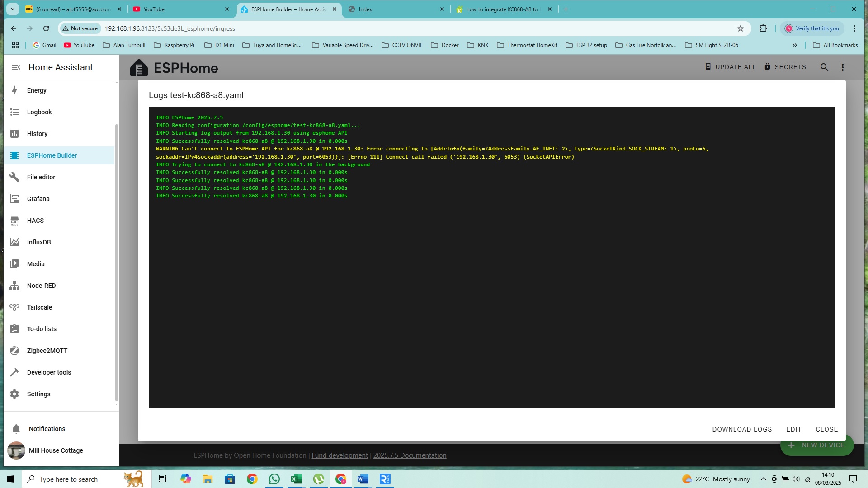Click the SECRETS lock button
The height and width of the screenshot is (488, 868).
(x=785, y=67)
